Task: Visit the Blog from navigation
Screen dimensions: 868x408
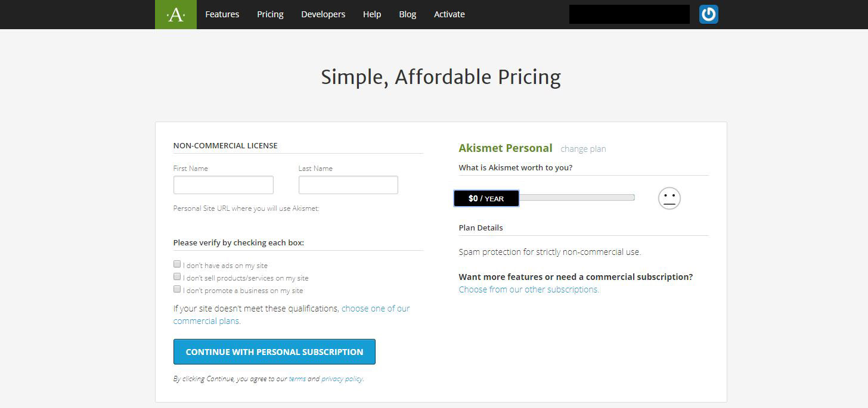Action: click(408, 14)
